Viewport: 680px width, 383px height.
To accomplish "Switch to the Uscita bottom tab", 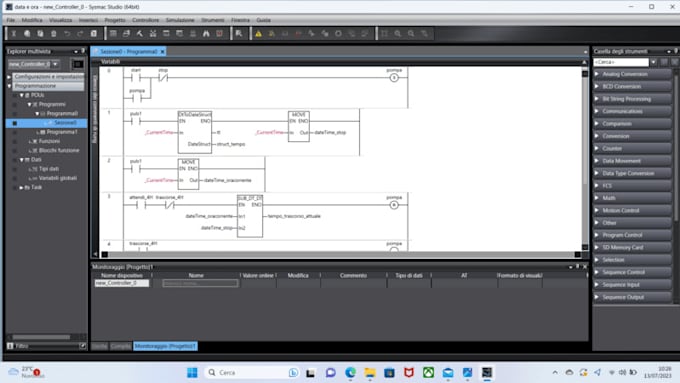I will point(99,346).
